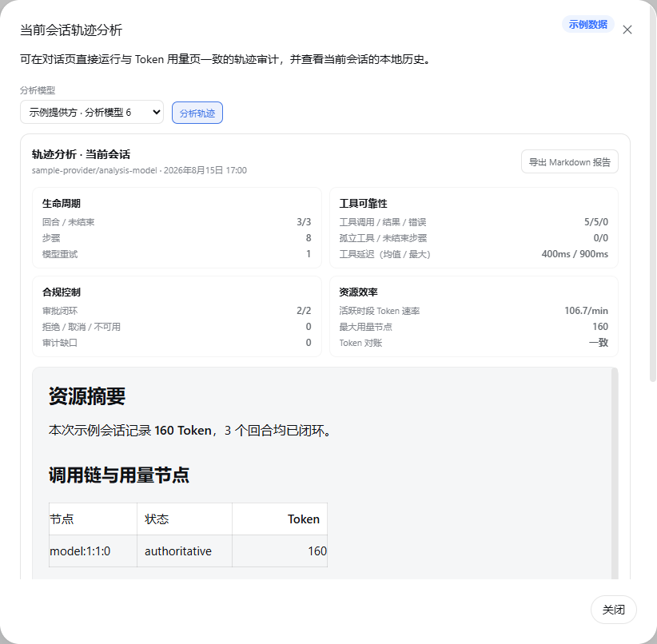The height and width of the screenshot is (644, 657).
Task: Click the 本次示例会话记录 summary sentence
Action: 191,431
